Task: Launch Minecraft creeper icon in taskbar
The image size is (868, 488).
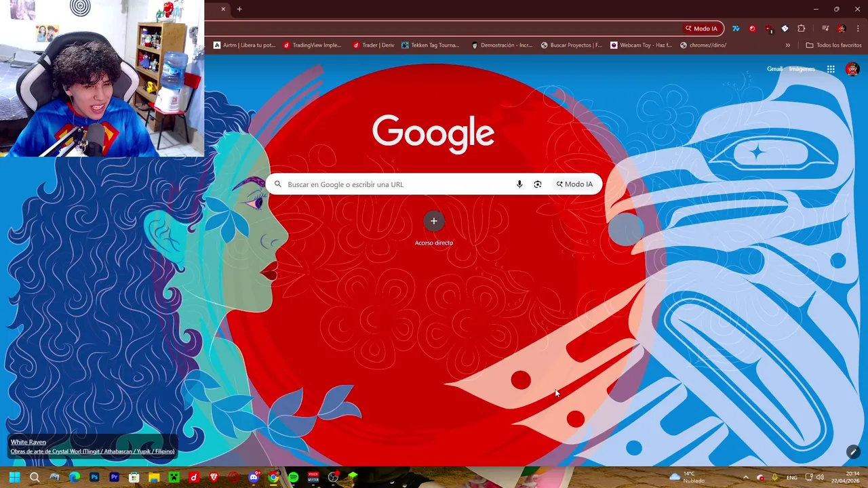Action: (x=174, y=477)
